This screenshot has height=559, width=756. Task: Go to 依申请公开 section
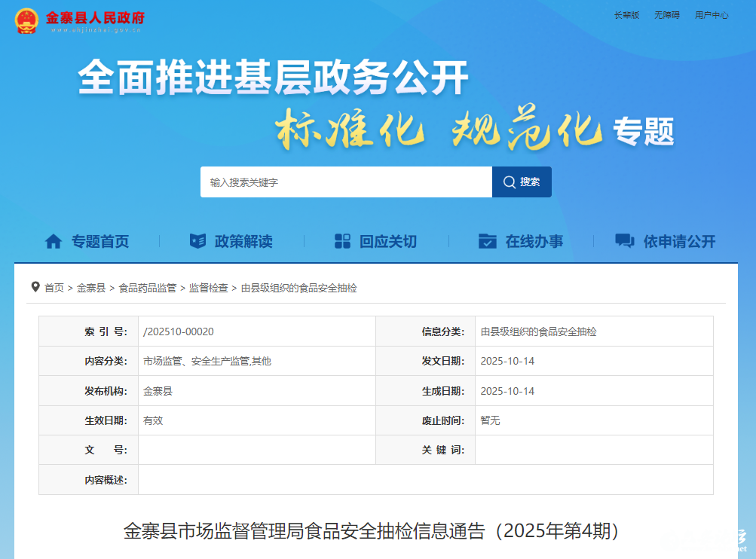pos(679,241)
